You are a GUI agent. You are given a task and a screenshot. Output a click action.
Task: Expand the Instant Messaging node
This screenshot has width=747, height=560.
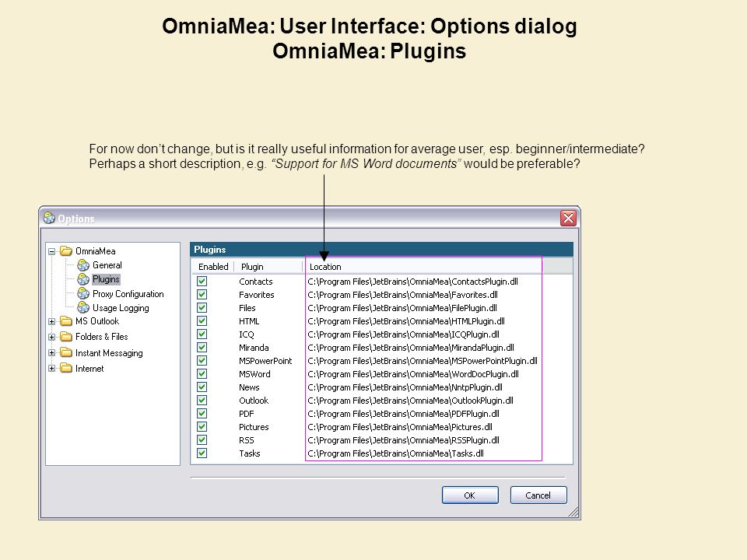pos(52,353)
